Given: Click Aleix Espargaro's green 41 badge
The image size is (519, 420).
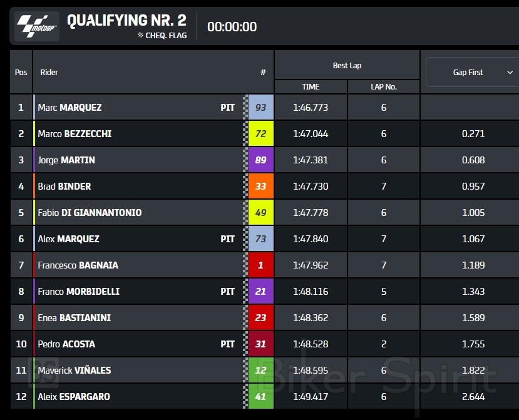Looking at the screenshot, I should (x=260, y=397).
